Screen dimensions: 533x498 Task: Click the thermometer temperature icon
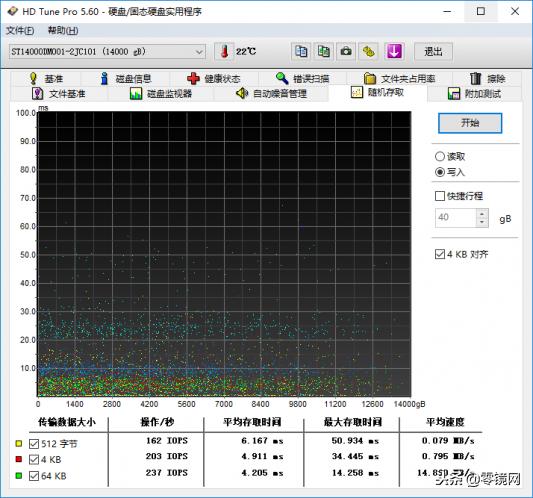point(224,52)
